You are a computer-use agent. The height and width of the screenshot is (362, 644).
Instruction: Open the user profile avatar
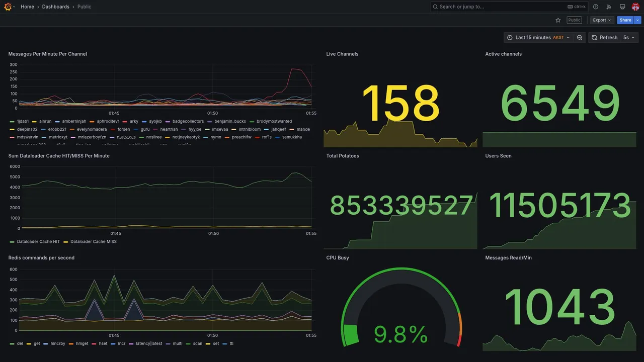[x=635, y=7]
